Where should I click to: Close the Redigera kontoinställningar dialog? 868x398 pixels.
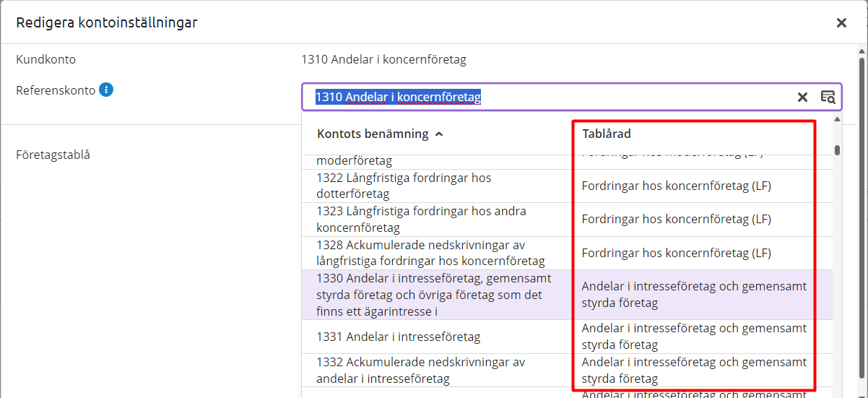(x=841, y=23)
